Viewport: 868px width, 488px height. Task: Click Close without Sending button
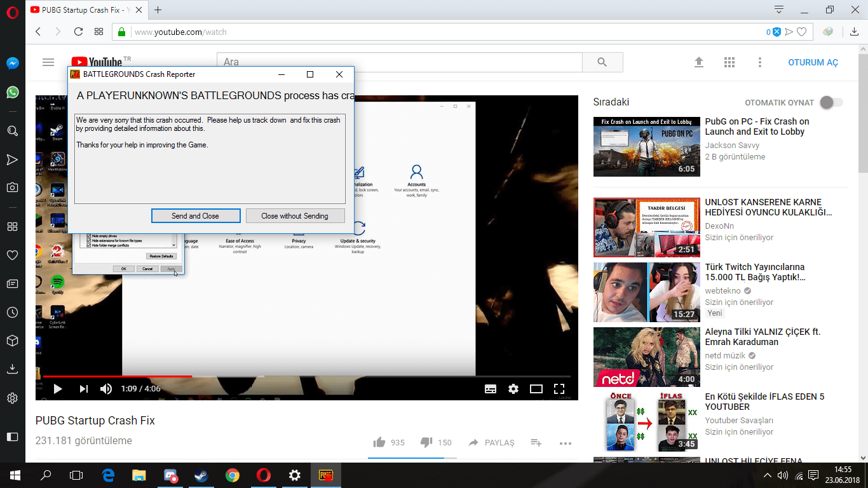point(295,216)
